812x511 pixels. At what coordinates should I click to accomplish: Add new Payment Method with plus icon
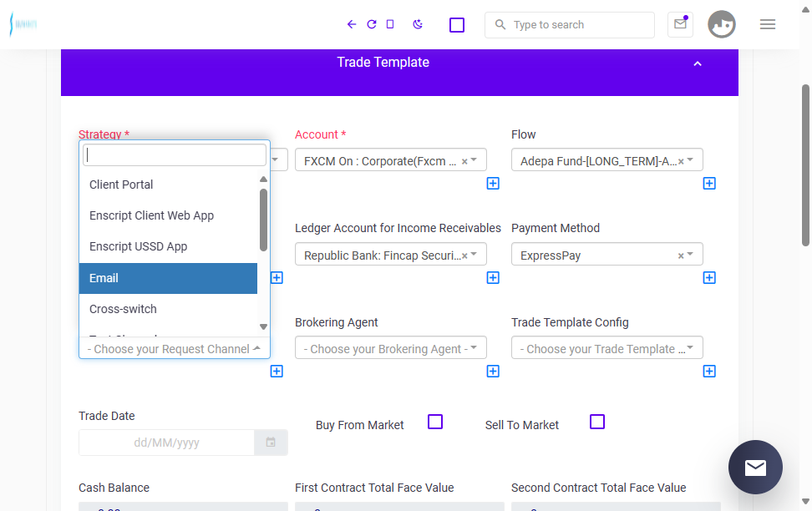click(709, 277)
